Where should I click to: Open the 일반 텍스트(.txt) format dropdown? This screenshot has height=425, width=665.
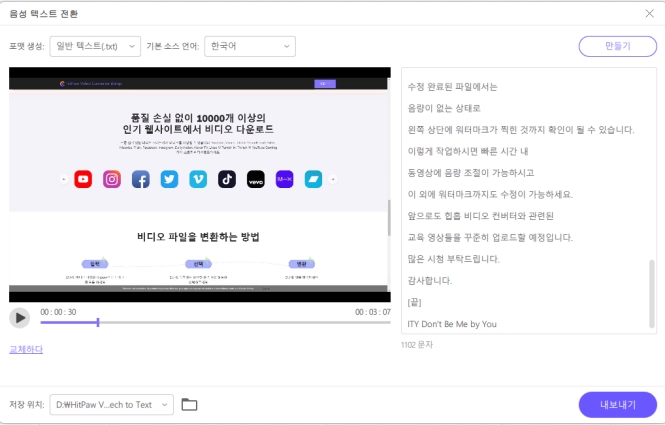95,46
